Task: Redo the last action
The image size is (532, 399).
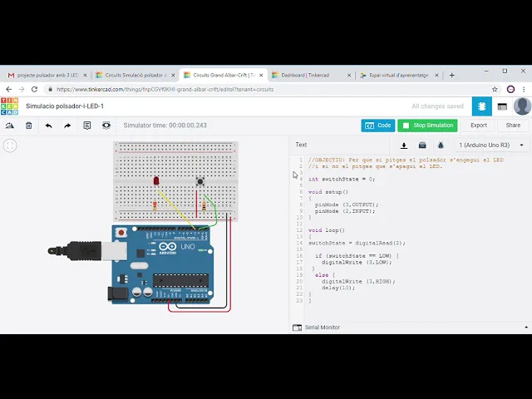Action: 67,126
